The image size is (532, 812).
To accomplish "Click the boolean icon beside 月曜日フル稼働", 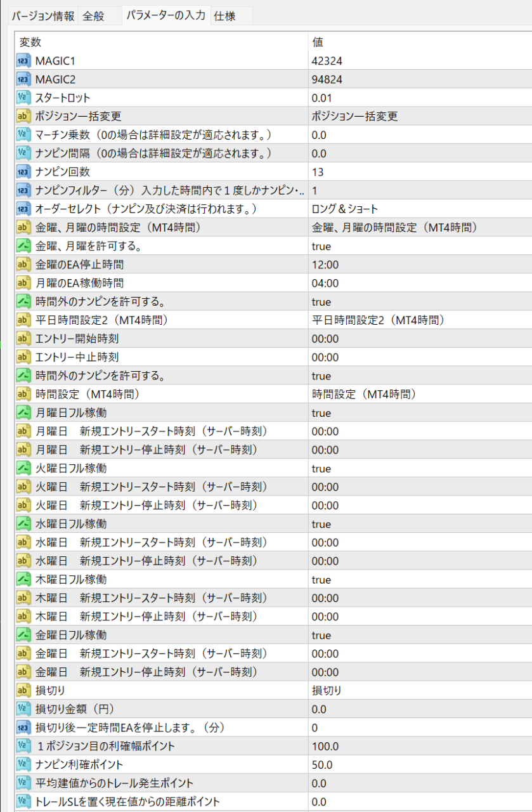I will [x=23, y=413].
